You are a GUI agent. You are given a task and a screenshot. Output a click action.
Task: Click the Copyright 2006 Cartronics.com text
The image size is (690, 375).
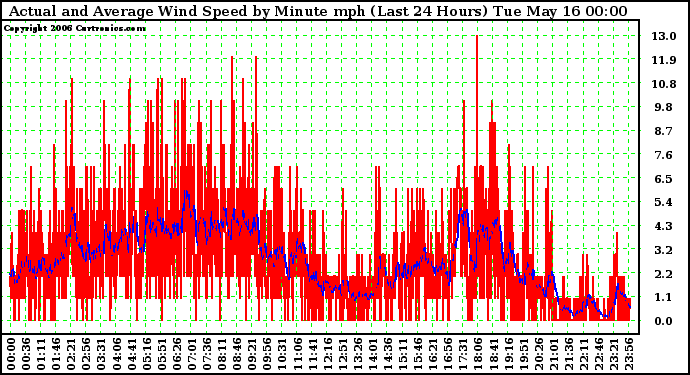click(75, 28)
